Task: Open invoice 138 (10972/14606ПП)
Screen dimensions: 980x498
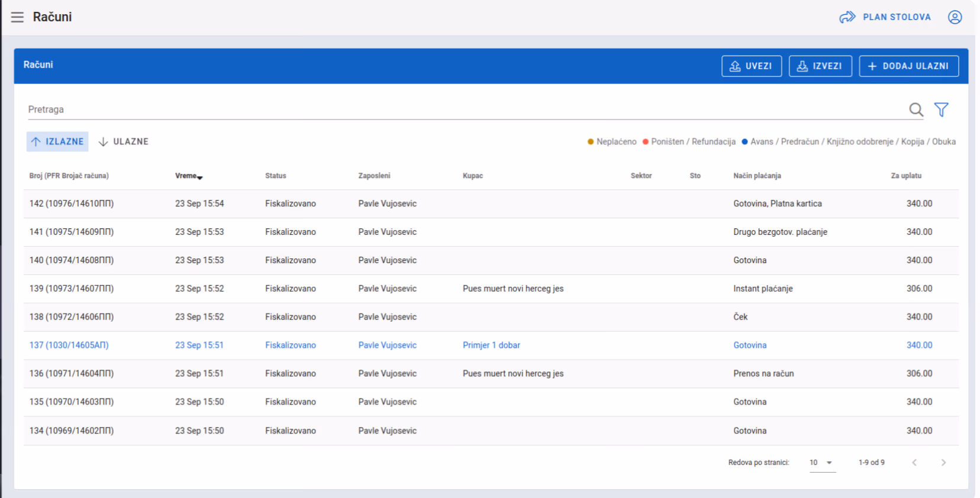Action: [x=491, y=318]
